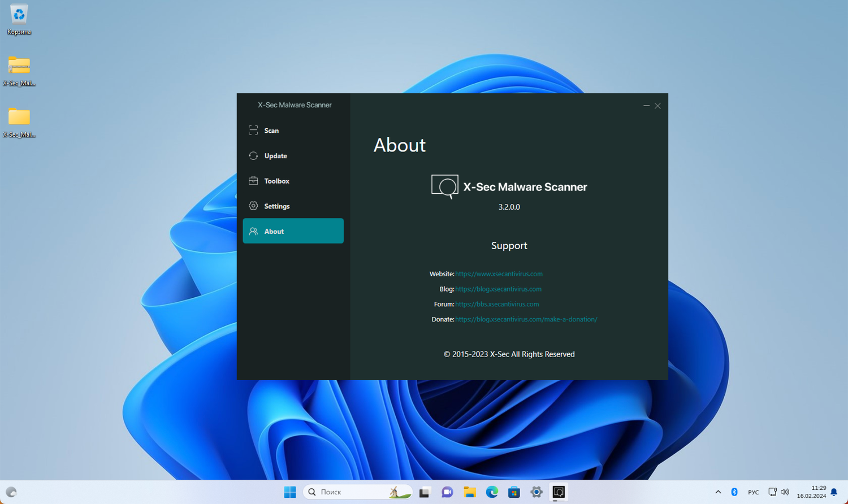Open the Website link xsecantivirus.com
848x504 pixels.
[x=499, y=274]
